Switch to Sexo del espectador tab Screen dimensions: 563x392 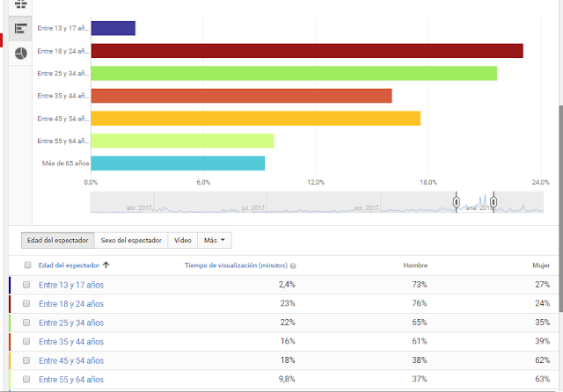coord(131,240)
